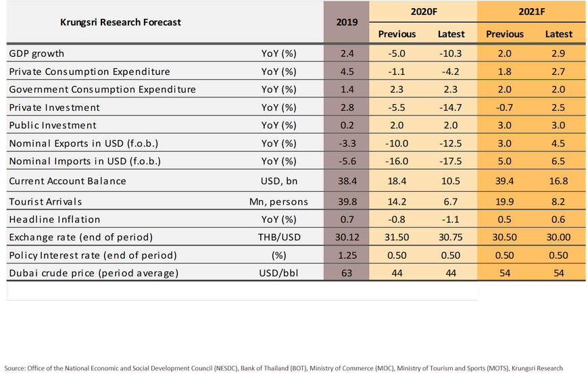The image size is (588, 377).
Task: Click the Exchange rate row label
Action: pyautogui.click(x=81, y=237)
